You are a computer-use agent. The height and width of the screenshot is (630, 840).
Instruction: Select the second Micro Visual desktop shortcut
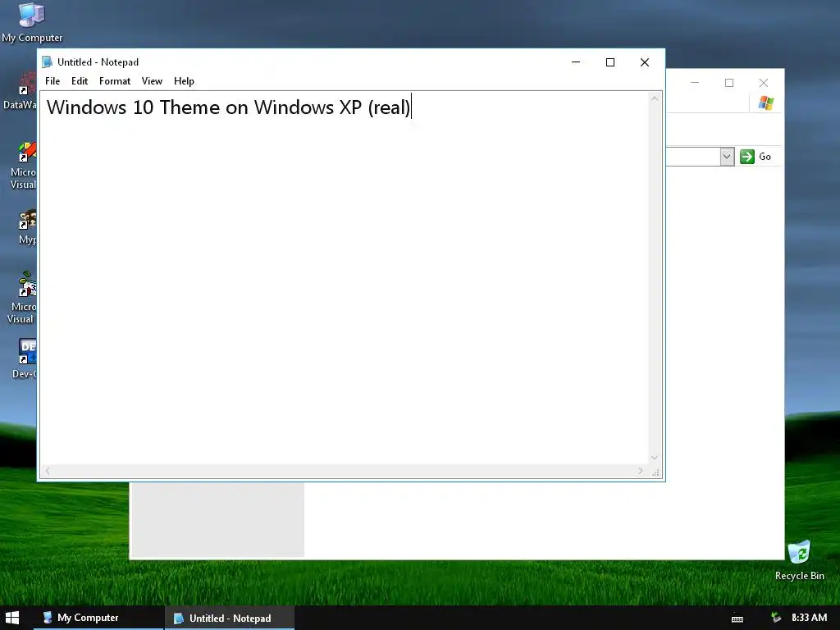pyautogui.click(x=22, y=298)
